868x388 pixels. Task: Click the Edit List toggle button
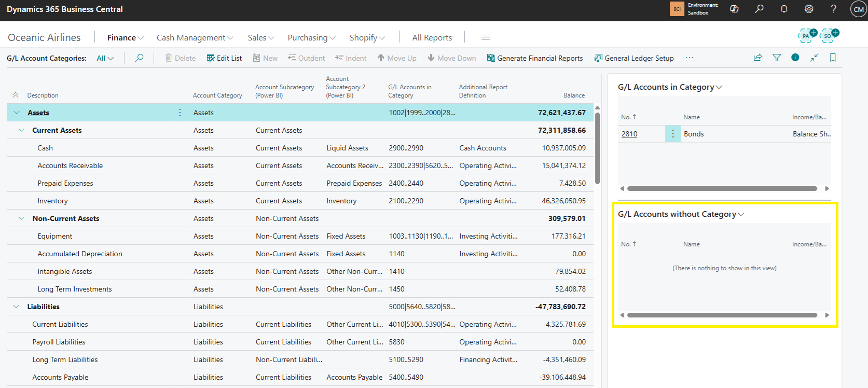[224, 58]
